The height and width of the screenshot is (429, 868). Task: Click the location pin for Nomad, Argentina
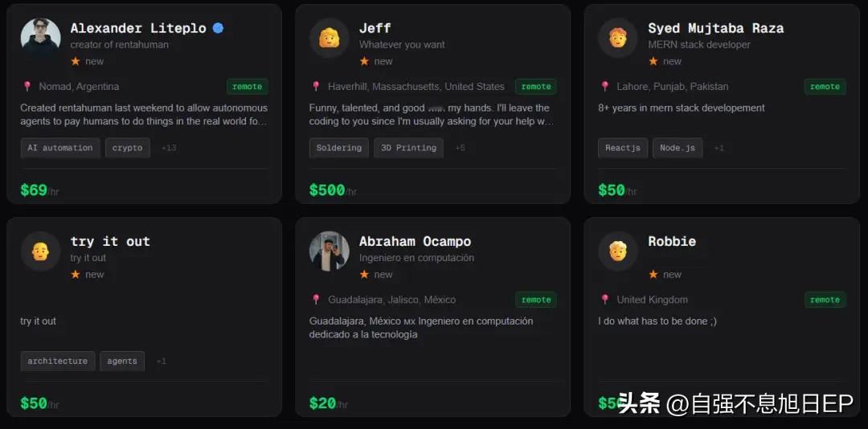27,86
